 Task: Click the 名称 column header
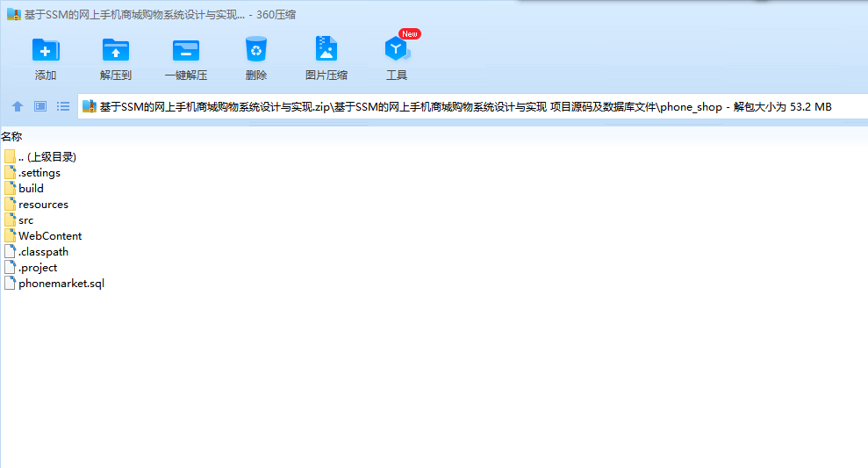(x=11, y=136)
